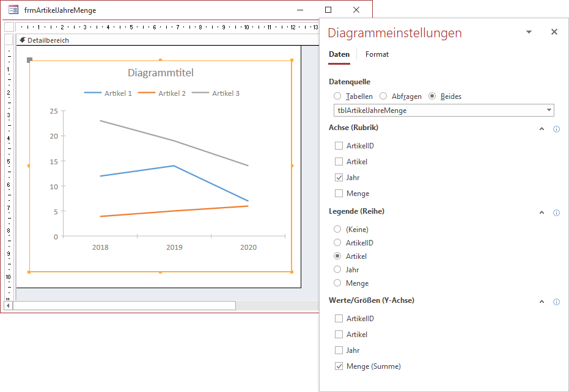This screenshot has height=392, width=569.
Task: Collapse the Legende (Reihe) section
Action: [541, 212]
